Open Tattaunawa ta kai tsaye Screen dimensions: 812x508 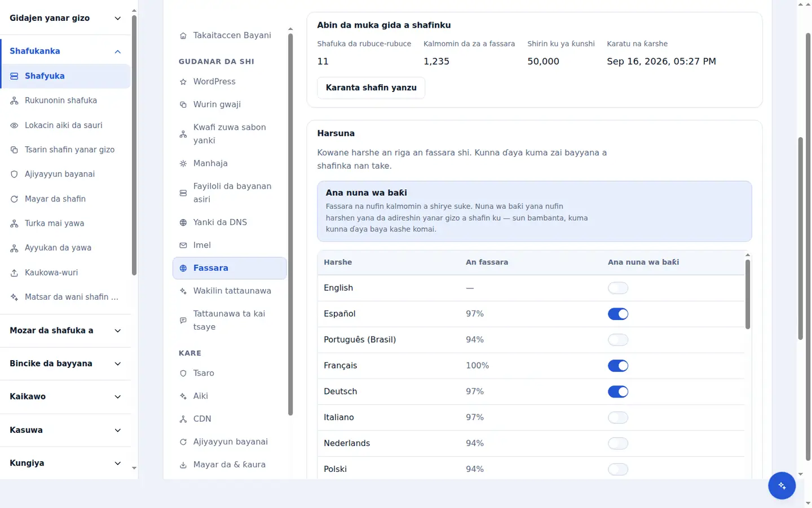click(230, 321)
